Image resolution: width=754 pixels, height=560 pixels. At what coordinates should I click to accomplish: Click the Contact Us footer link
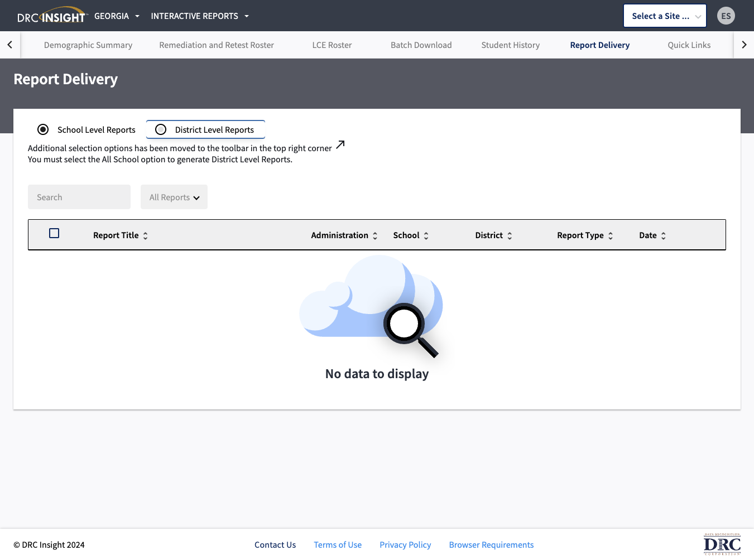[275, 544]
